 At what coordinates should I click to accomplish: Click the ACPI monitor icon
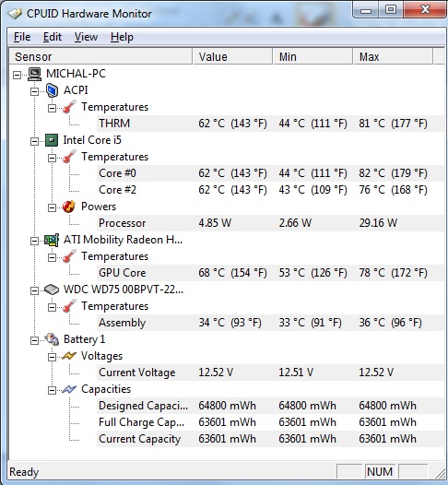pyautogui.click(x=52, y=90)
